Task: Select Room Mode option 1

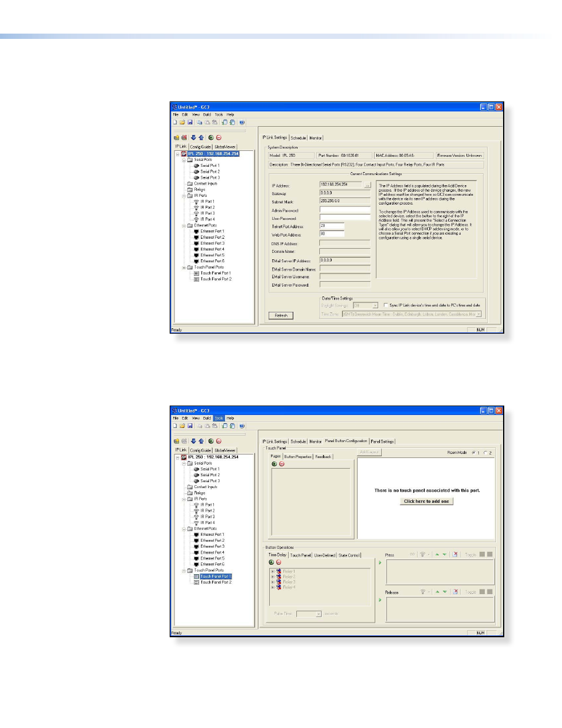Action: click(x=474, y=453)
